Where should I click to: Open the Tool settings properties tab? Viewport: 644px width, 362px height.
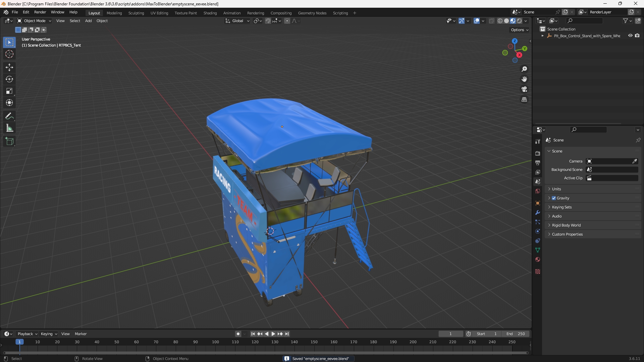538,141
